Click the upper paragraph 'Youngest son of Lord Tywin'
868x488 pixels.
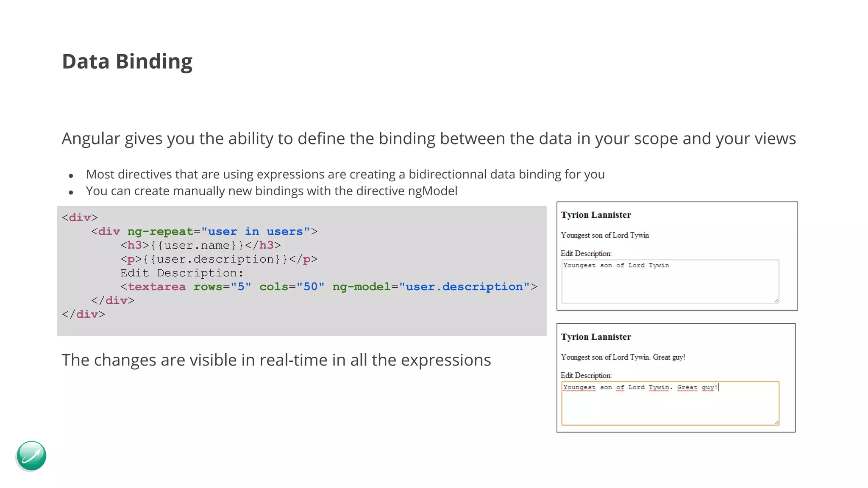(605, 235)
